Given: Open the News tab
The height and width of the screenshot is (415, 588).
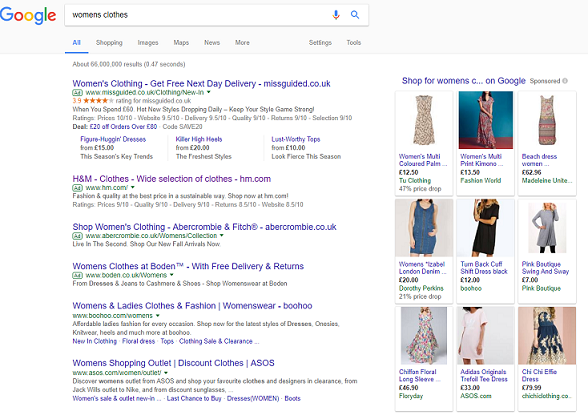Looking at the screenshot, I should (212, 43).
